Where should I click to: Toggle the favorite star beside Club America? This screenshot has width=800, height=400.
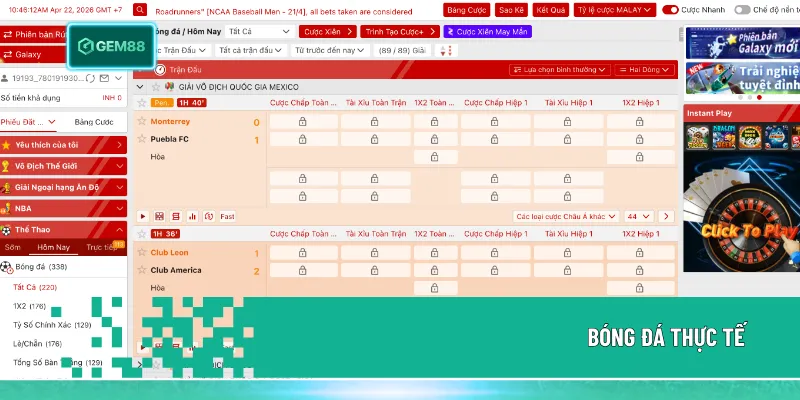(141, 270)
